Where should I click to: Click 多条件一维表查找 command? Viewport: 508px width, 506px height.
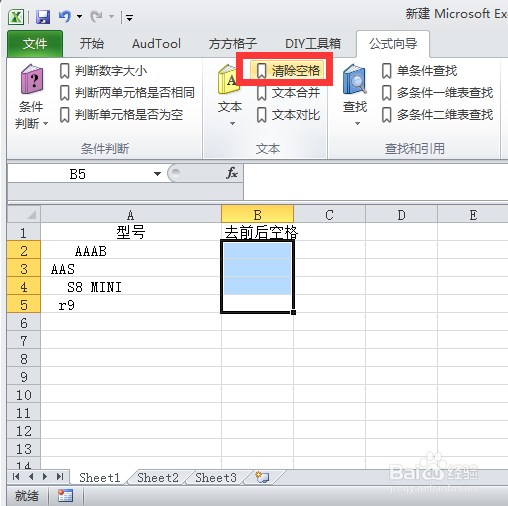pos(437,93)
